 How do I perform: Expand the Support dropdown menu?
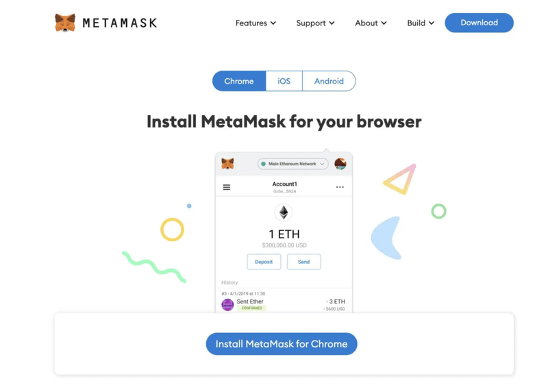click(x=315, y=23)
